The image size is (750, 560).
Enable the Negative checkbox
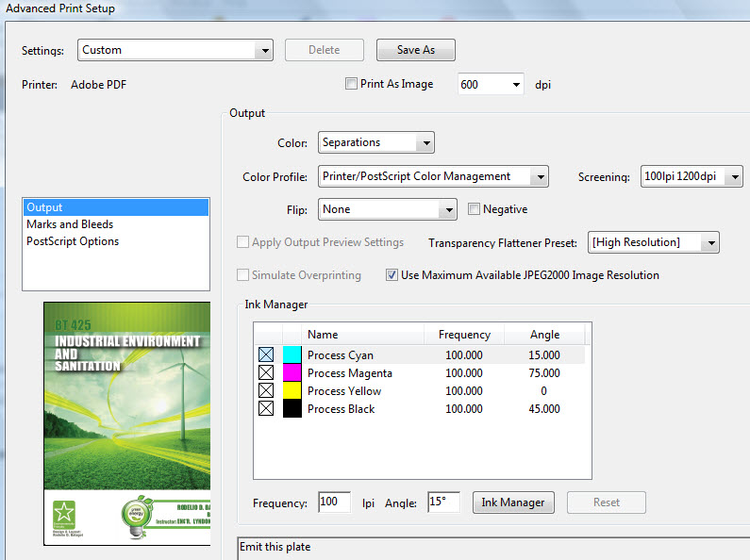point(474,208)
